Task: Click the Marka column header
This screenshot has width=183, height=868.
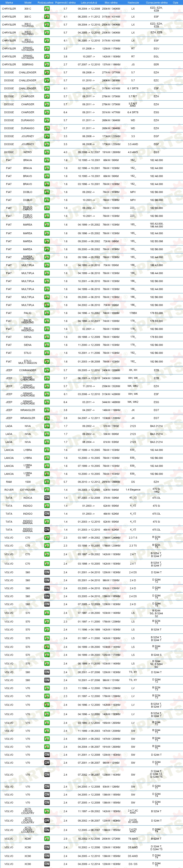Action: pos(9,2)
